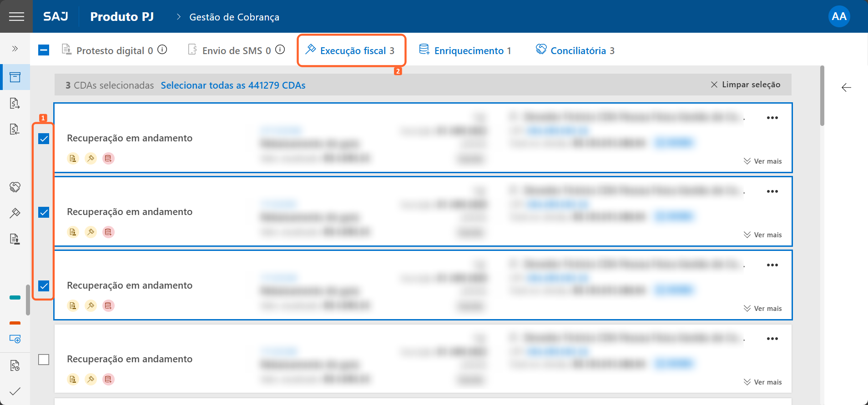Expand the left sidebar with double chevron
This screenshot has height=405, width=868.
[15, 49]
